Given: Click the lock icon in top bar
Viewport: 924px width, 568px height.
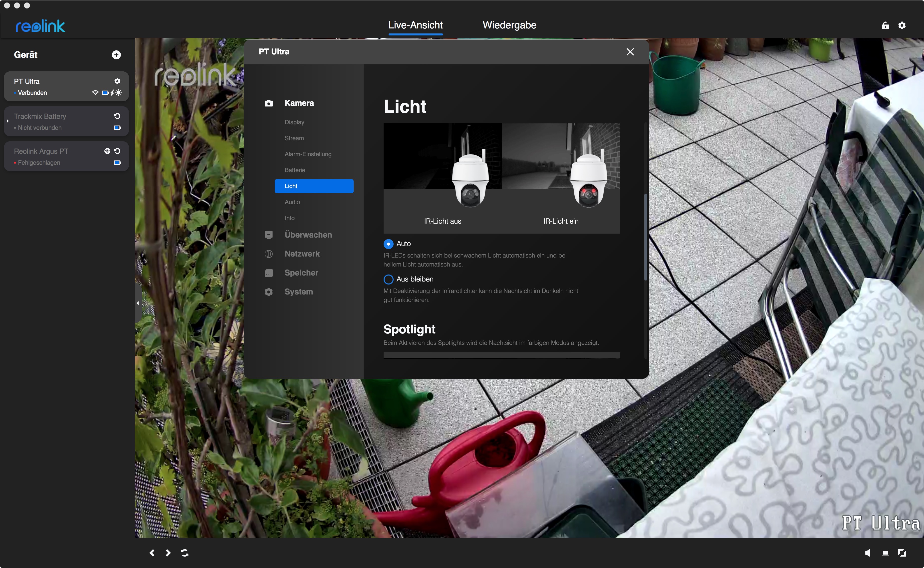Looking at the screenshot, I should click(885, 25).
